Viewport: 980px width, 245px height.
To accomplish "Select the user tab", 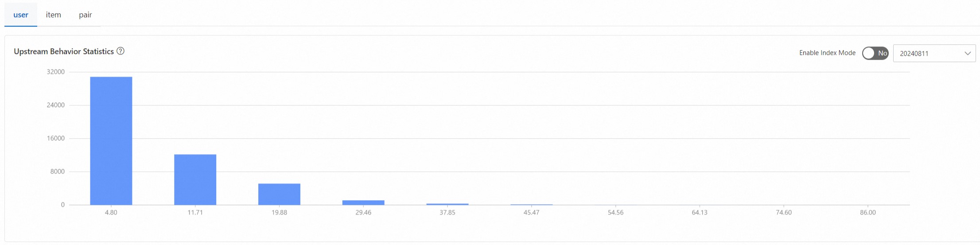I will [x=21, y=15].
